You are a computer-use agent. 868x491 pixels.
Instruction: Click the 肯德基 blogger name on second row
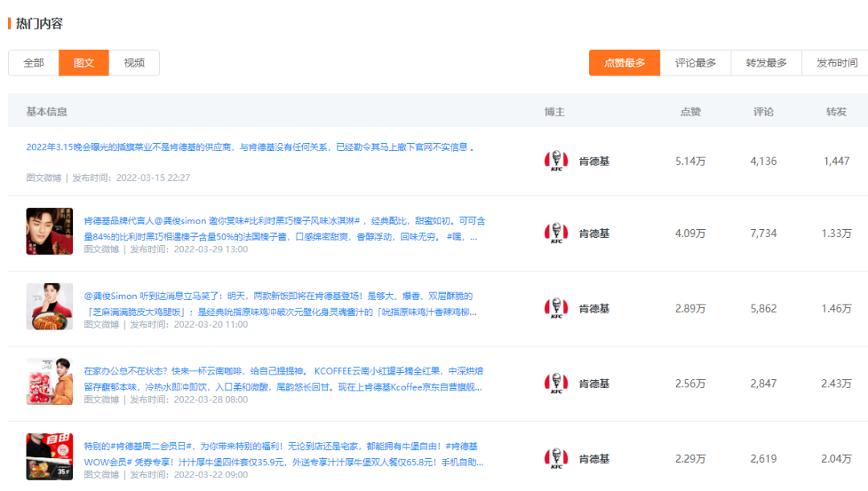pos(596,232)
